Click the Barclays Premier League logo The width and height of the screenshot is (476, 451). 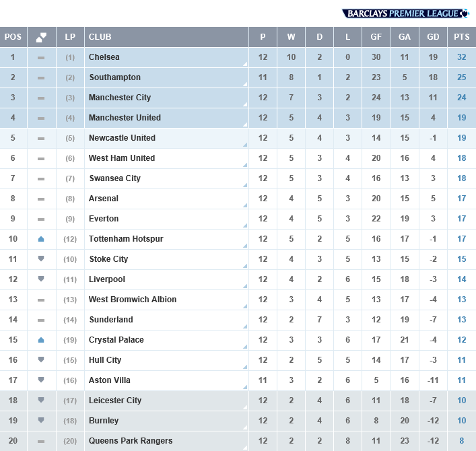[405, 13]
